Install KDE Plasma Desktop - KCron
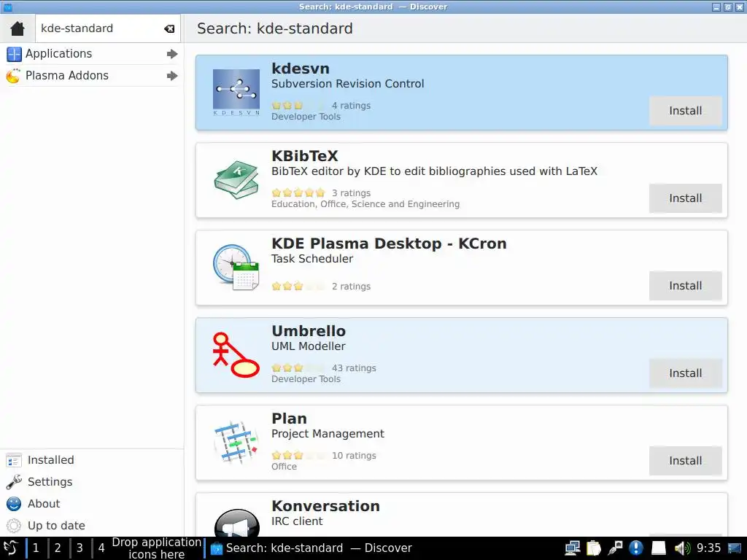 coord(685,286)
